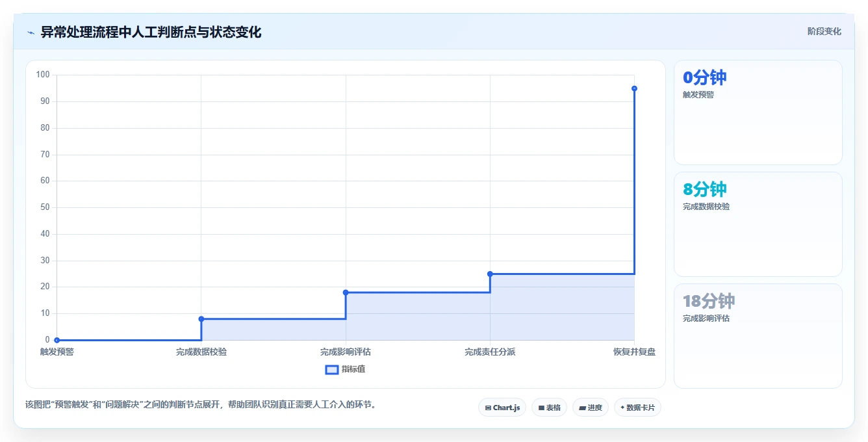Viewport: 868px width, 442px height.
Task: Select the 表格 tag button
Action: [x=549, y=408]
